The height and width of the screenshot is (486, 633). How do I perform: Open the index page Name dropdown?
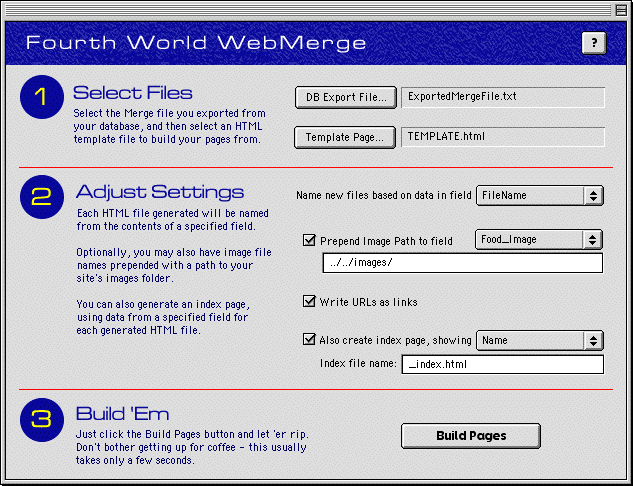540,341
